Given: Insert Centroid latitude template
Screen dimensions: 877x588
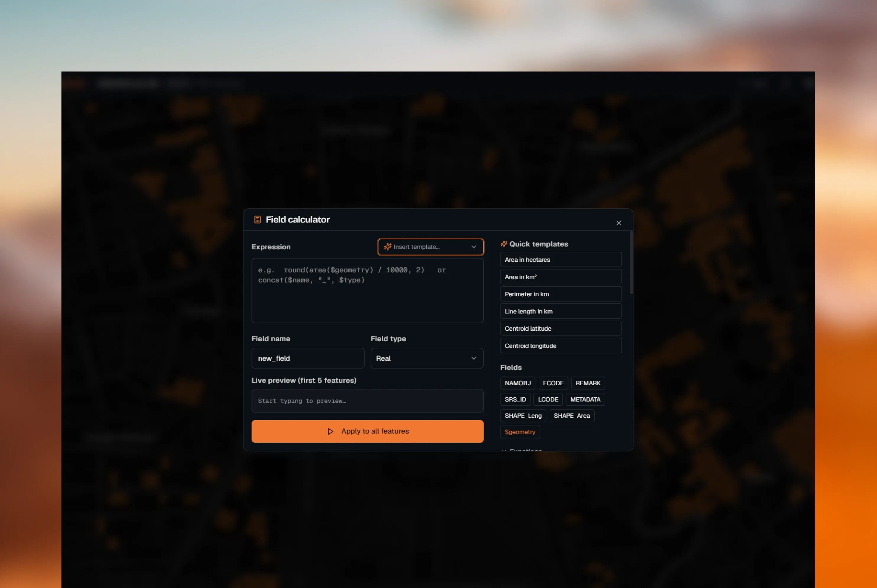Looking at the screenshot, I should (x=561, y=329).
